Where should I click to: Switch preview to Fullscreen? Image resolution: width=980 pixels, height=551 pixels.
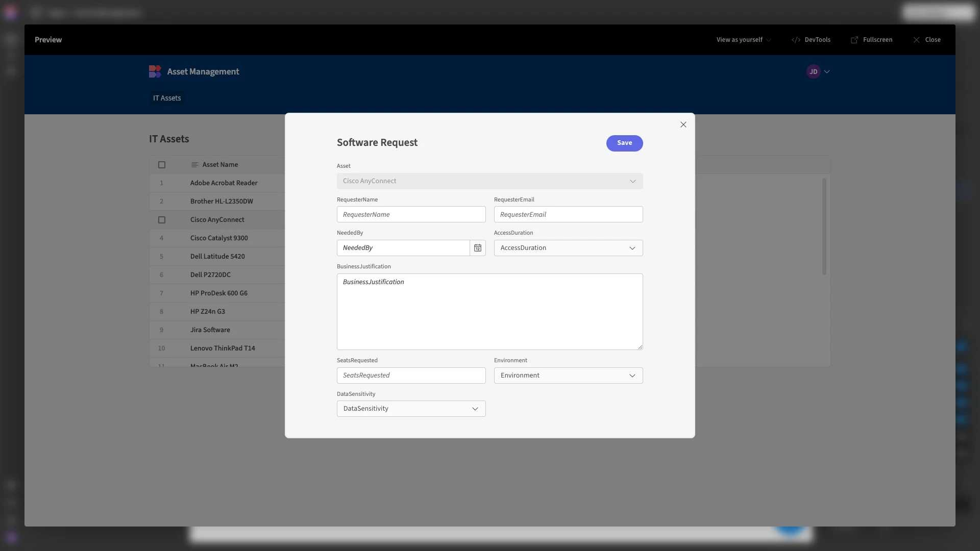pyautogui.click(x=872, y=40)
